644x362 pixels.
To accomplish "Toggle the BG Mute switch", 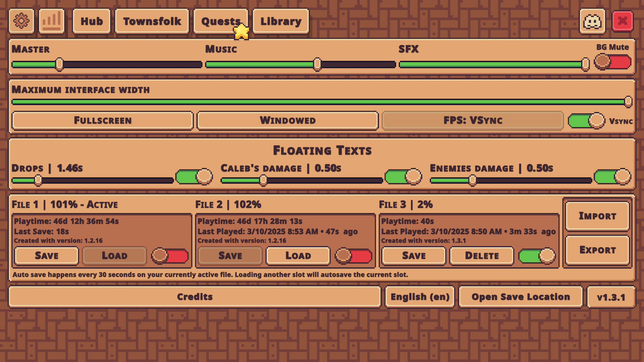I will [x=611, y=62].
